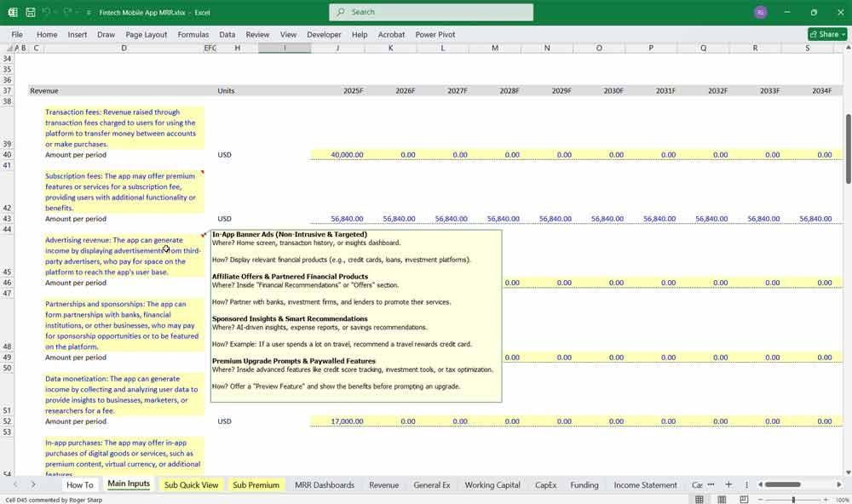The image size is (852, 504).
Task: Switch to MRR Dashboards sheet tab
Action: tap(324, 484)
